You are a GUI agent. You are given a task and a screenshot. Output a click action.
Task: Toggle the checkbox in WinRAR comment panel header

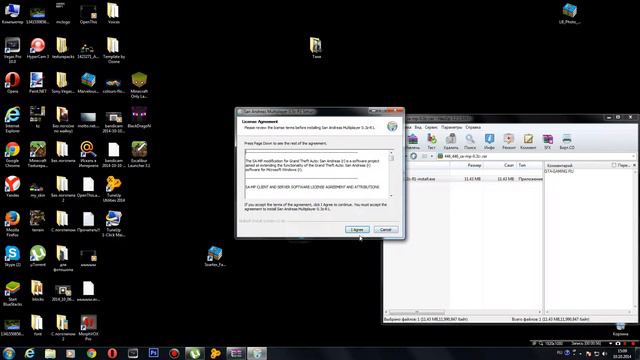(614, 165)
